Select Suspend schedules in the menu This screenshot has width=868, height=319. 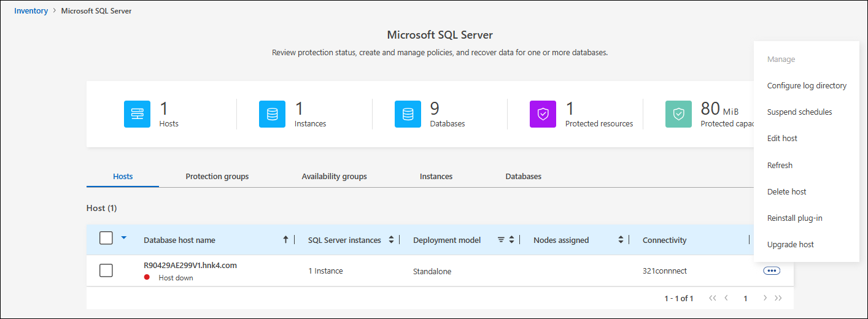[799, 112]
